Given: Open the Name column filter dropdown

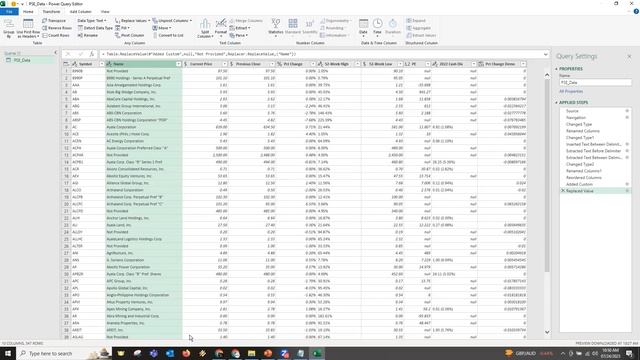Looking at the screenshot, I should (x=178, y=64).
